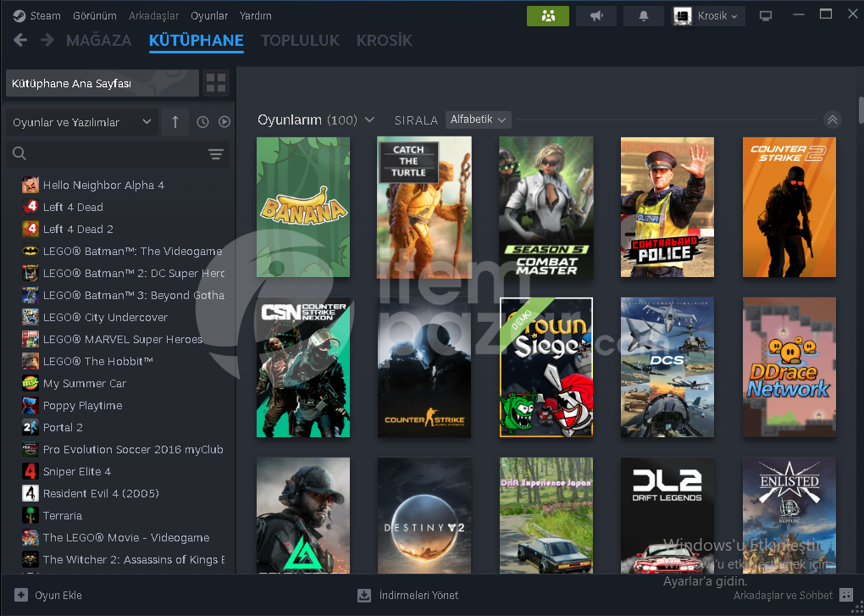Click İndirmeleri Yönet link
864x616 pixels.
pos(418,595)
